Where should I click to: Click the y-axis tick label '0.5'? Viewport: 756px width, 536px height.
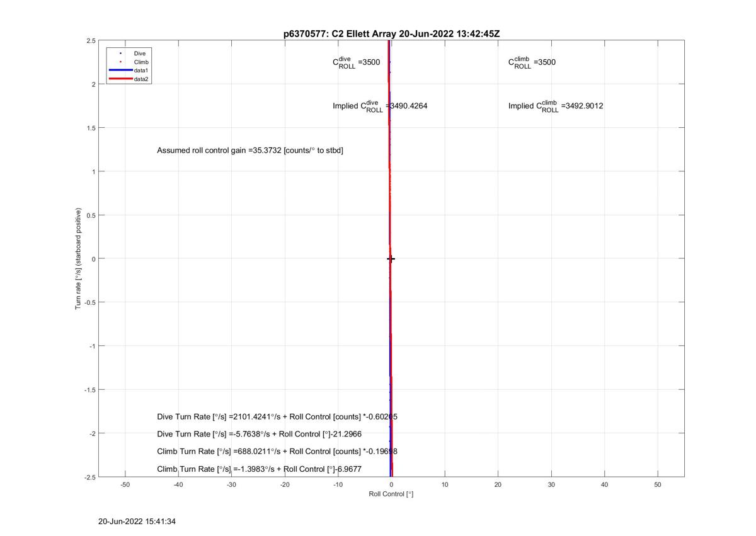pyautogui.click(x=91, y=215)
